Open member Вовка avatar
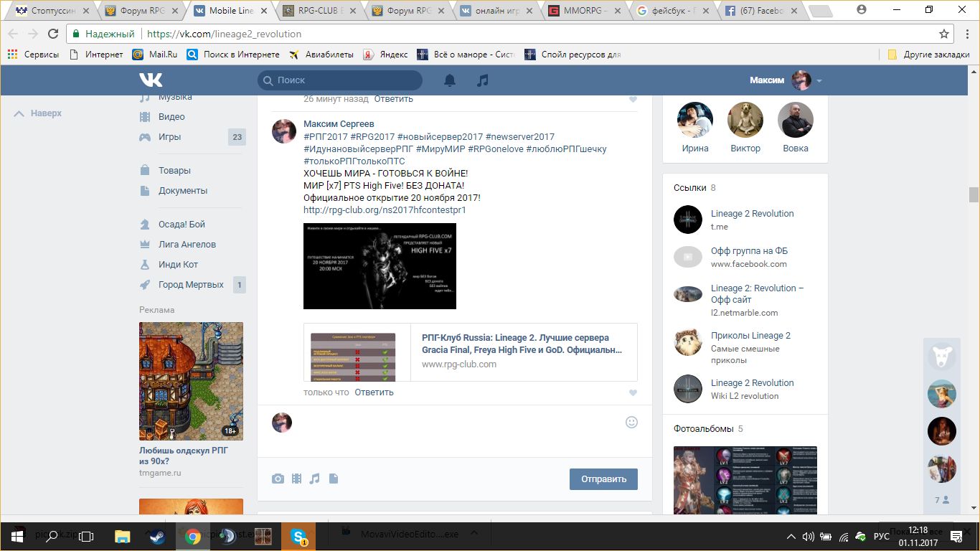The width and height of the screenshot is (980, 551). click(x=796, y=120)
